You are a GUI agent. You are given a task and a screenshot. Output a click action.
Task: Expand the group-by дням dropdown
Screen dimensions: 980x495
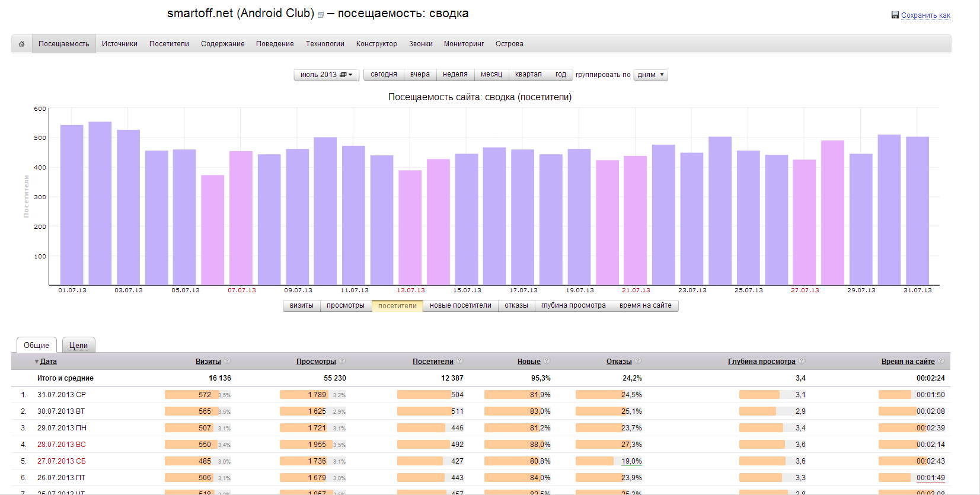pyautogui.click(x=650, y=75)
